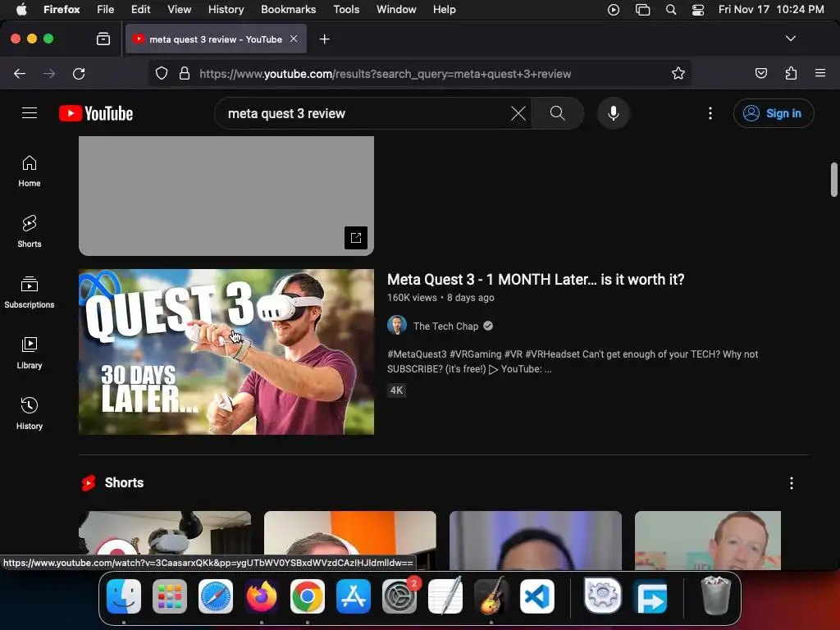Click the video description snippet text
The height and width of the screenshot is (630, 840).
tap(573, 361)
